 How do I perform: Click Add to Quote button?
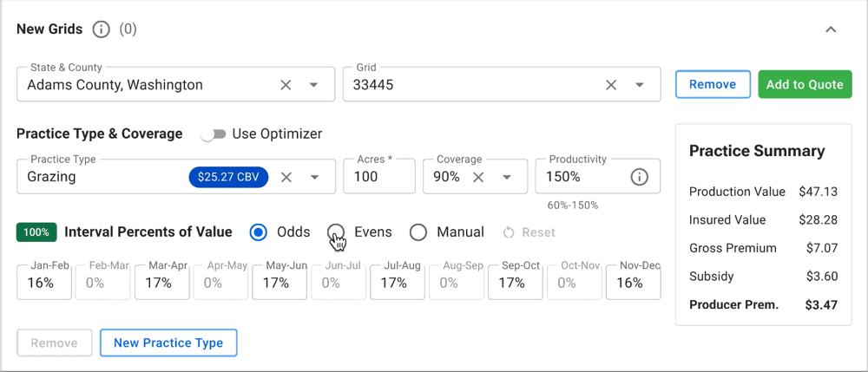pos(805,85)
